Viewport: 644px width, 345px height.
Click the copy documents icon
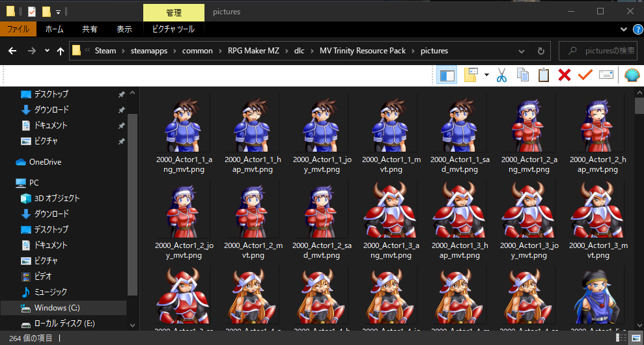click(x=523, y=75)
